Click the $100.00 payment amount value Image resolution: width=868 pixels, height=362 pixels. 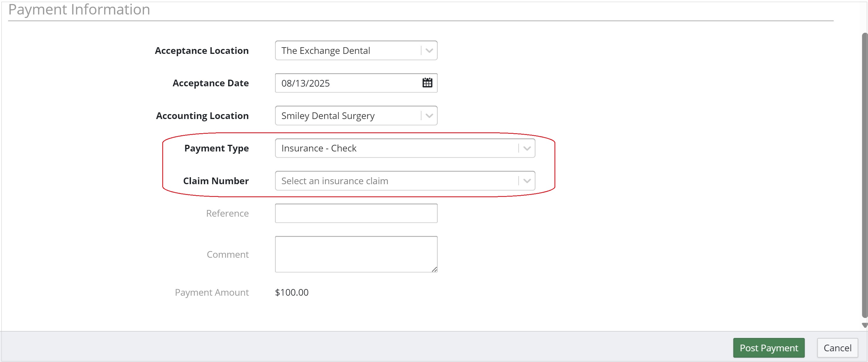[292, 292]
